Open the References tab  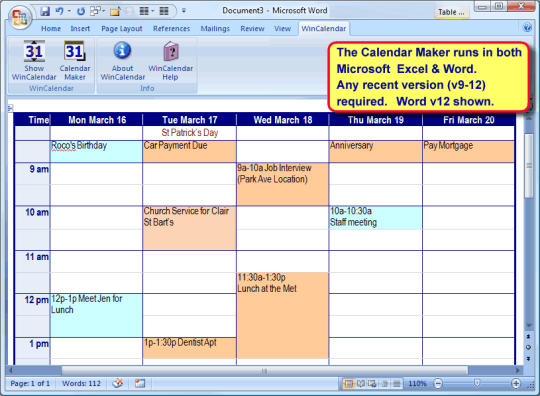[172, 29]
